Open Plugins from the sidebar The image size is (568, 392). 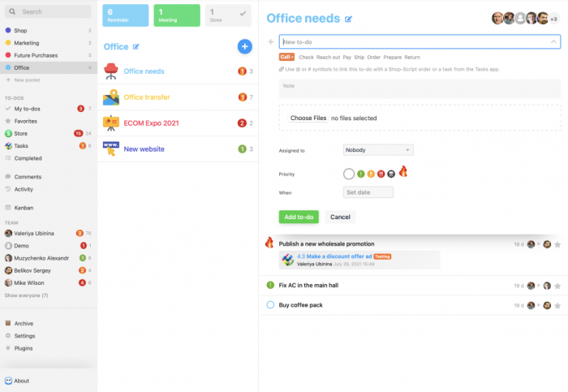(x=25, y=347)
